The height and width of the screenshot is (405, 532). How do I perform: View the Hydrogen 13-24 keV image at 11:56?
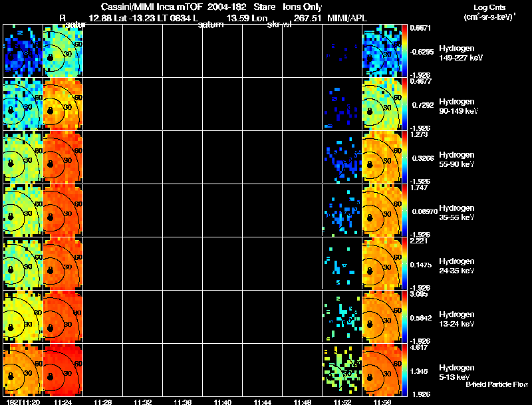[x=382, y=317]
